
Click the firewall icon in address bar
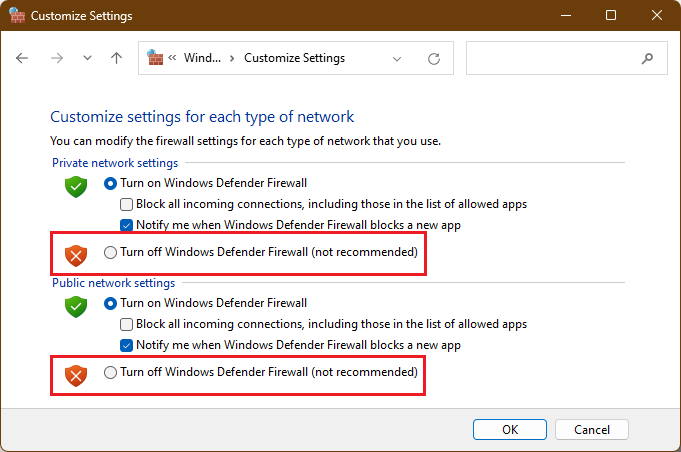tap(155, 57)
